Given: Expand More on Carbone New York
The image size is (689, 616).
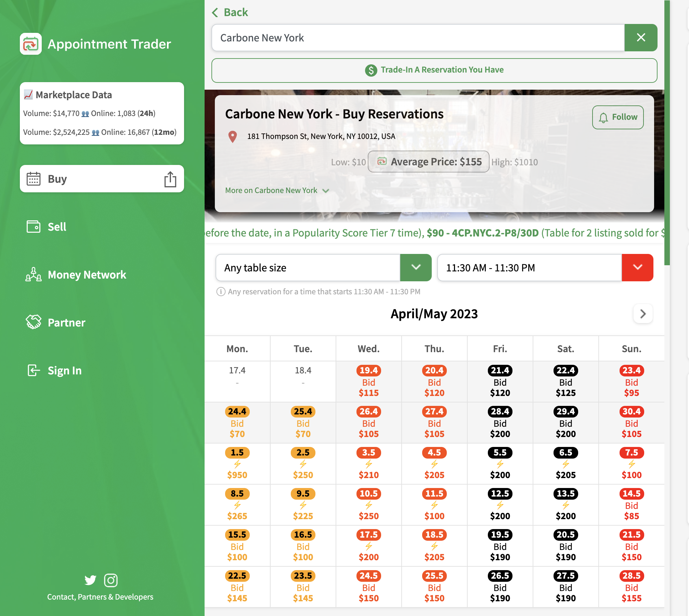Looking at the screenshot, I should pos(277,191).
